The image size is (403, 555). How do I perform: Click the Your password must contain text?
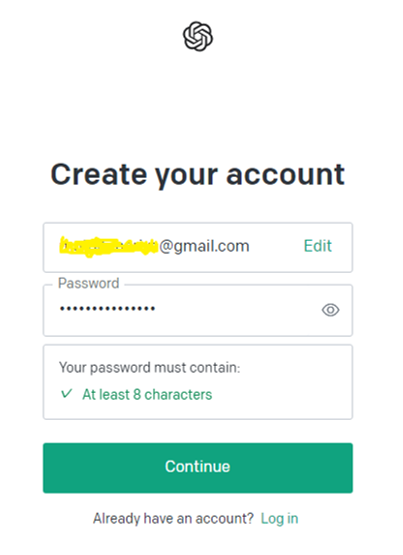[x=149, y=367]
